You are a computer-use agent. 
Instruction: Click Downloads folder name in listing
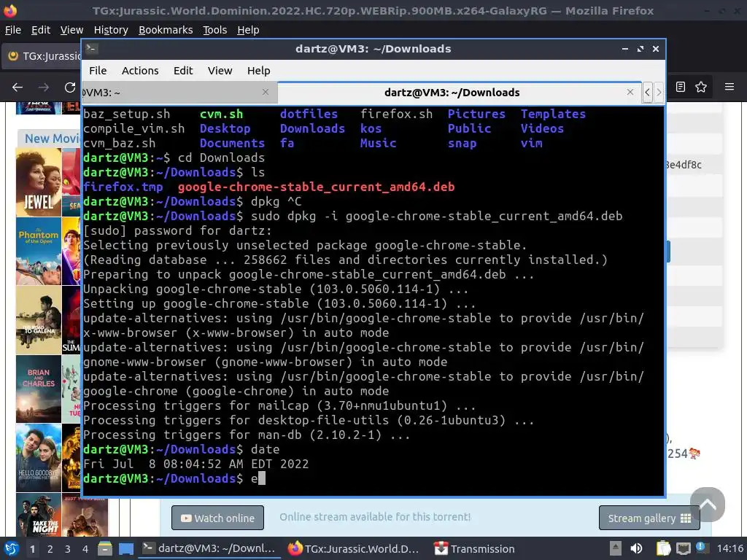click(x=312, y=128)
